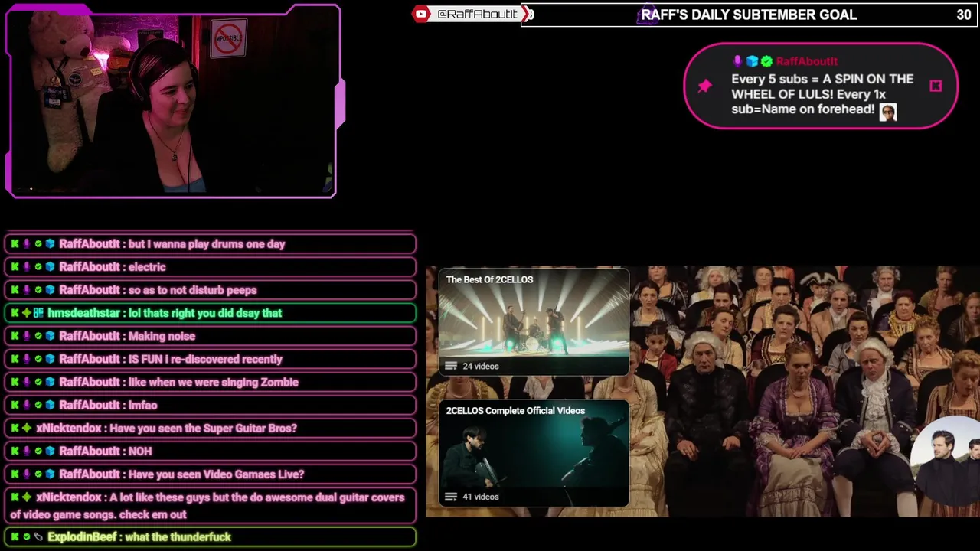
Task: Click verified check badge on ExplodinBeef row
Action: tap(27, 537)
